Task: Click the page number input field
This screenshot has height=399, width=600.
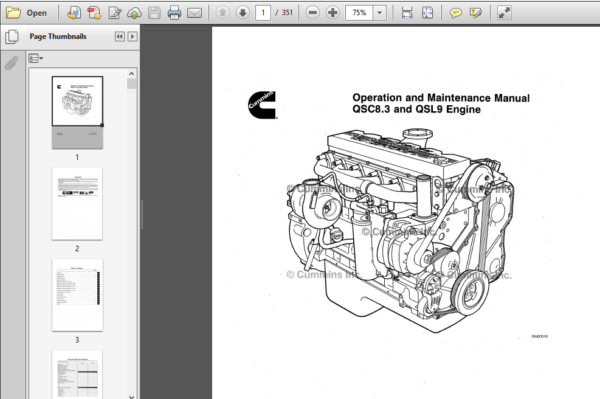Action: [263, 13]
